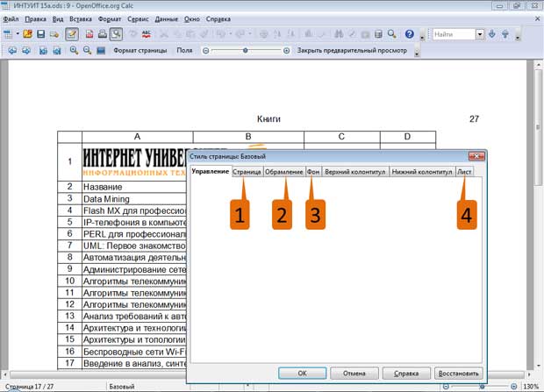Open the dropdown arrow beside New spreadsheet

[18, 34]
